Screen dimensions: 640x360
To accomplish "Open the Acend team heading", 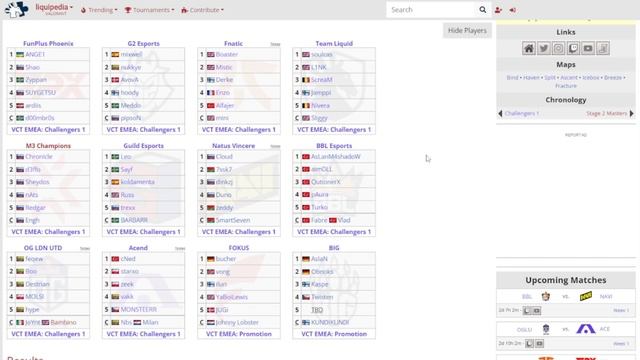I will coord(138,248).
